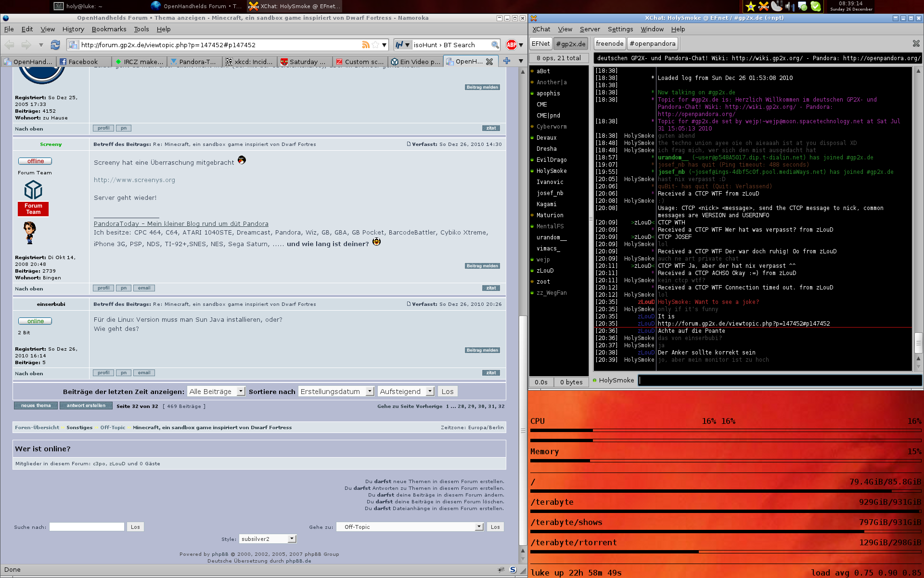
Task: Click the page identity icon in address bar
Action: point(73,45)
